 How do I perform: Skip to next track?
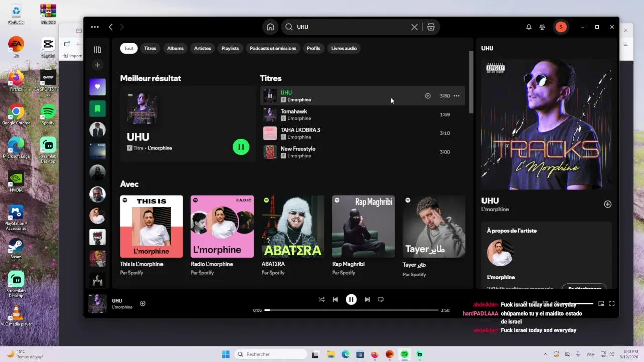pyautogui.click(x=367, y=299)
